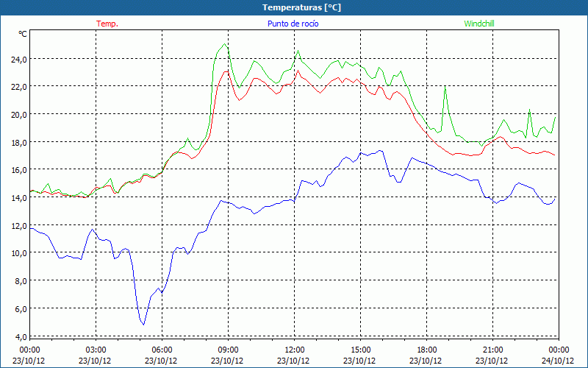
Task: Click the '12,0' y-axis value
Action: [21, 225]
